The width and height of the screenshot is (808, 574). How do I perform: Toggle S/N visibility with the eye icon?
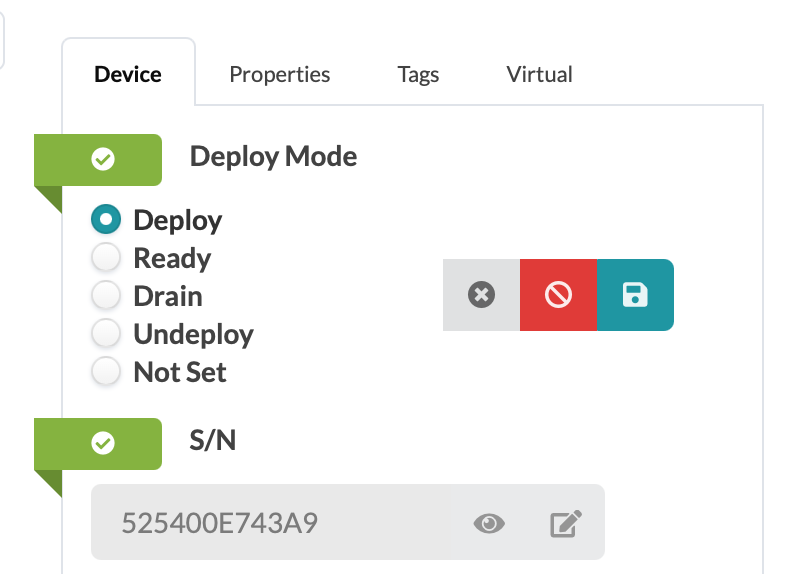click(489, 524)
